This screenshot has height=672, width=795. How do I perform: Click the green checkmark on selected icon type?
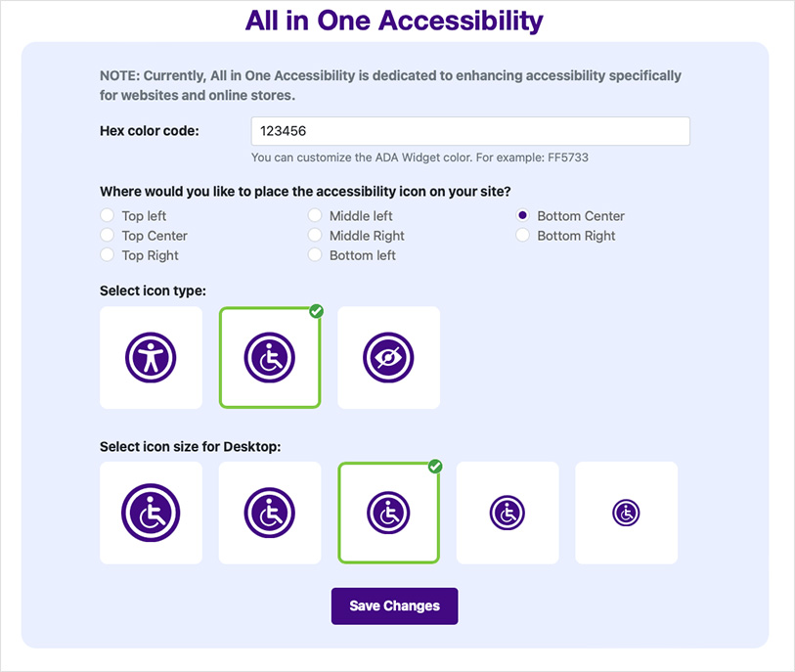click(316, 311)
